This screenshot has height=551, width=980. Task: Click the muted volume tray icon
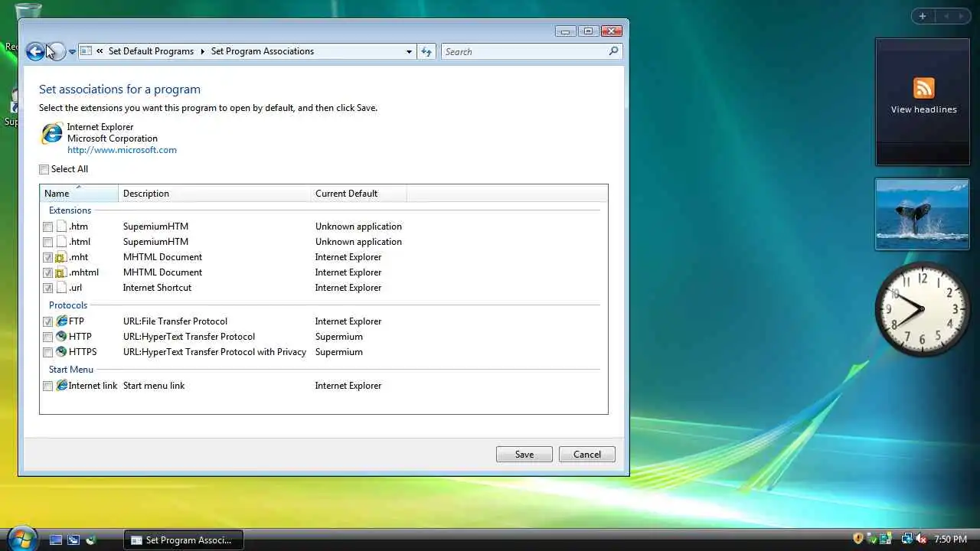pyautogui.click(x=921, y=539)
